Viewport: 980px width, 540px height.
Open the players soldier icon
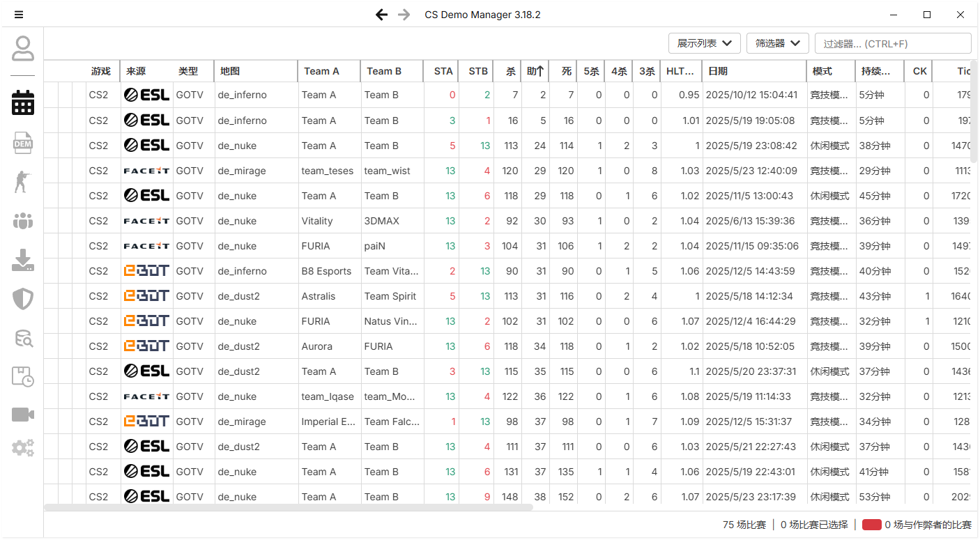tap(23, 181)
